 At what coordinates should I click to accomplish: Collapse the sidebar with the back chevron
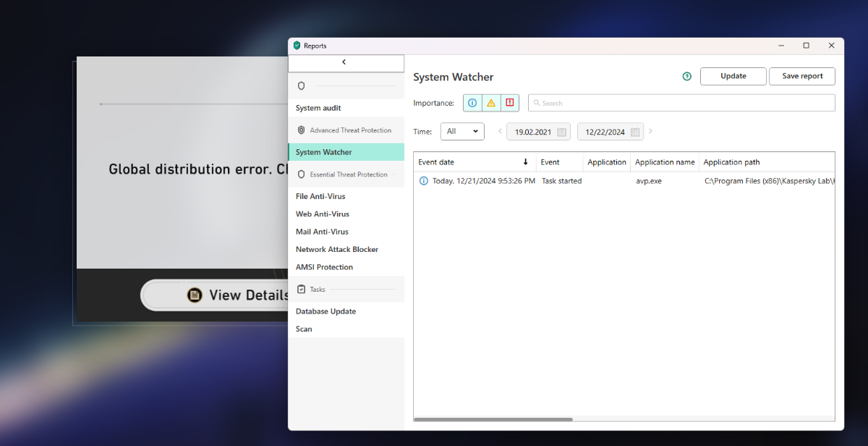[x=344, y=62]
